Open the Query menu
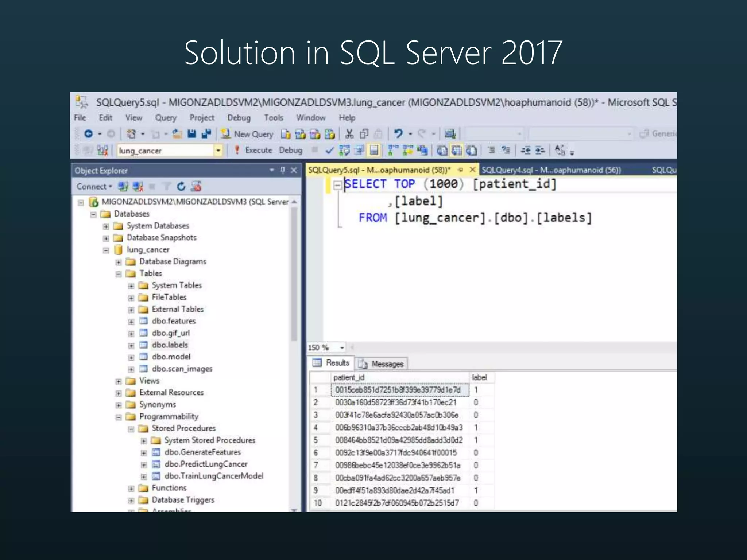The width and height of the screenshot is (747, 560). tap(166, 118)
